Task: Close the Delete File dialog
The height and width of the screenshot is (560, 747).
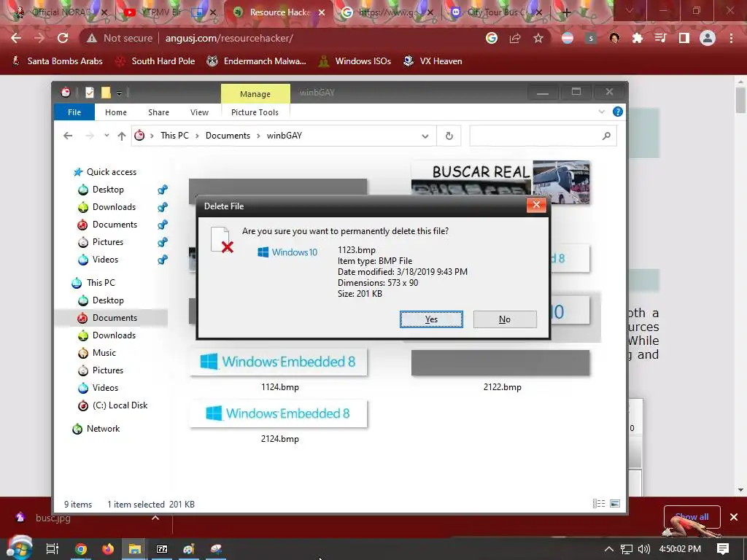Action: coord(536,205)
